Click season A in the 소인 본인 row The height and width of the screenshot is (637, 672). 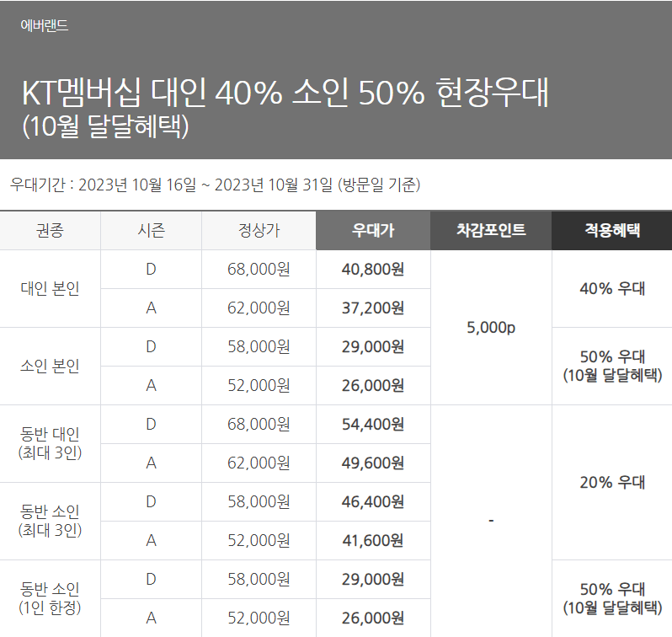[x=151, y=386]
